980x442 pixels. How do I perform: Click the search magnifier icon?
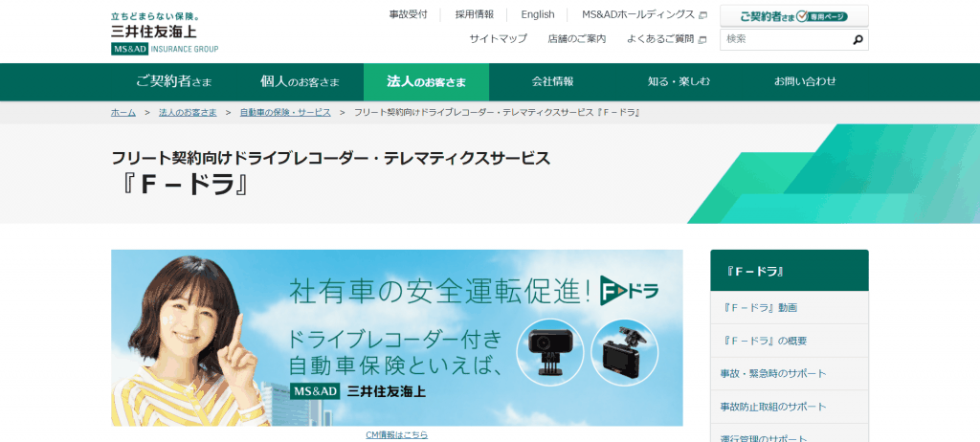tap(857, 40)
